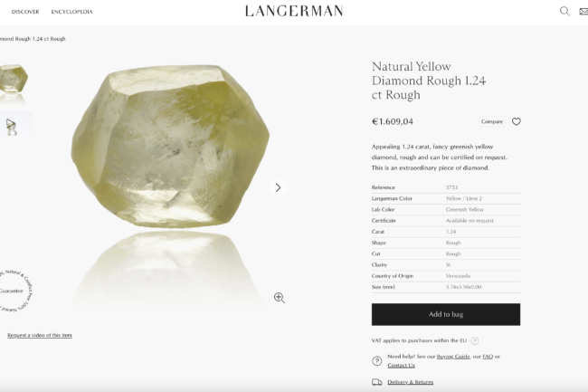This screenshot has height=392, width=588.
Task: Click the Add to bag button
Action: (x=446, y=314)
